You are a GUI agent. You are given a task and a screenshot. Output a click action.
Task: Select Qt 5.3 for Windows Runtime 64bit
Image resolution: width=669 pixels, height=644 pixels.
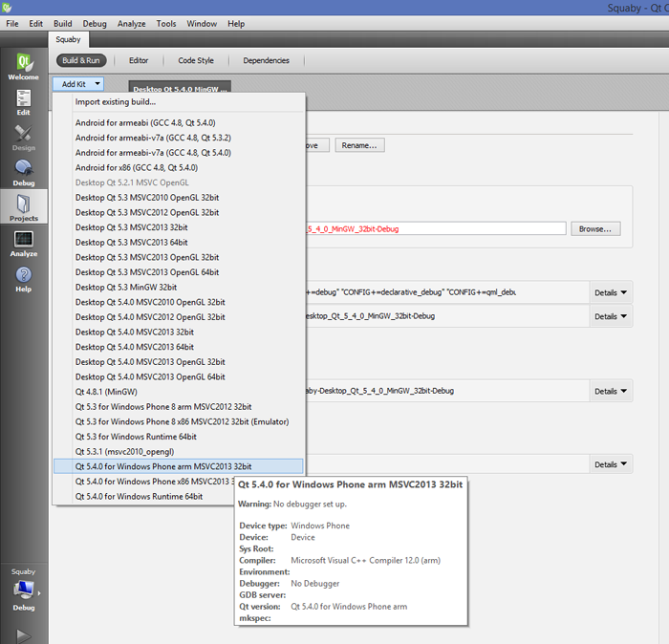180,437
